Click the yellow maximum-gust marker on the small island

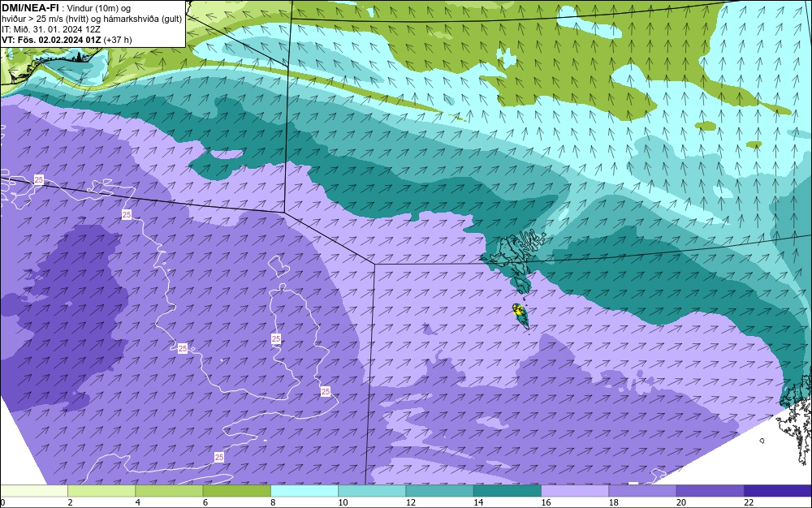(516, 310)
